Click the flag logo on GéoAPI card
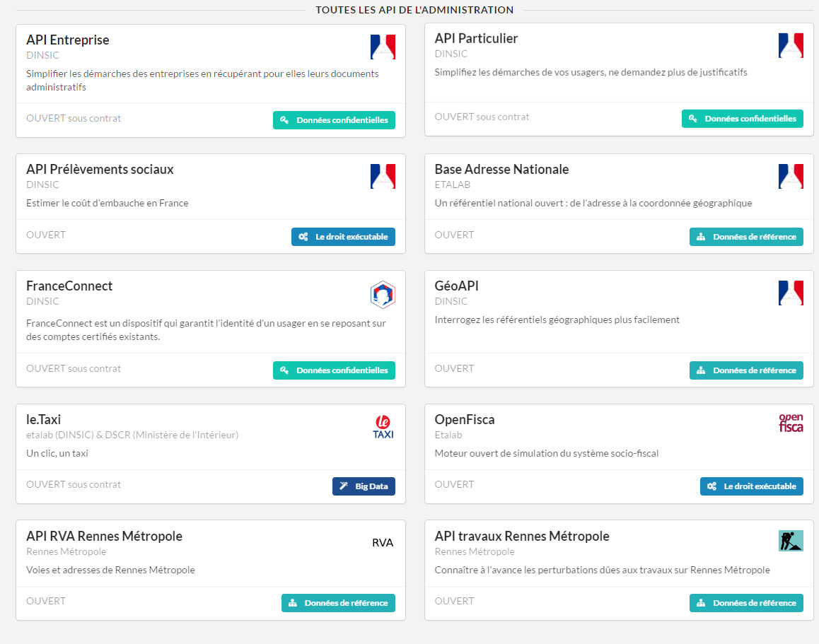Screen dimensions: 819x644 [x=791, y=293]
